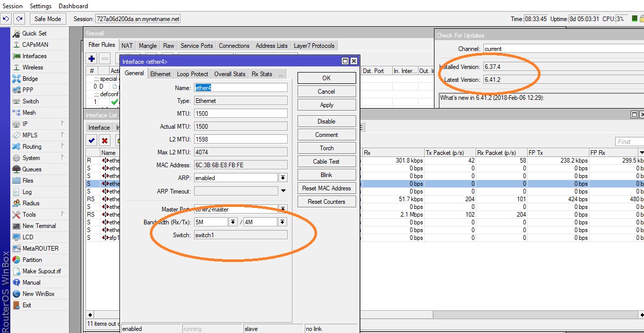The image size is (644, 333).
Task: Click the Torch button
Action: point(326,148)
